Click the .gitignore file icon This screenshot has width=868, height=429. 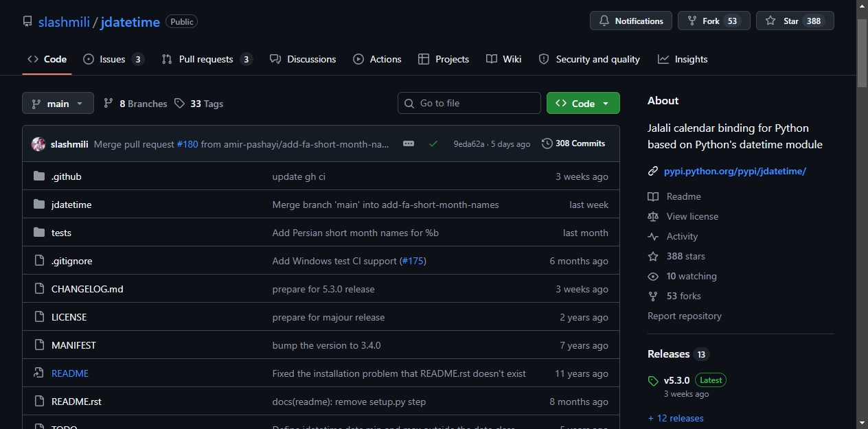39,261
